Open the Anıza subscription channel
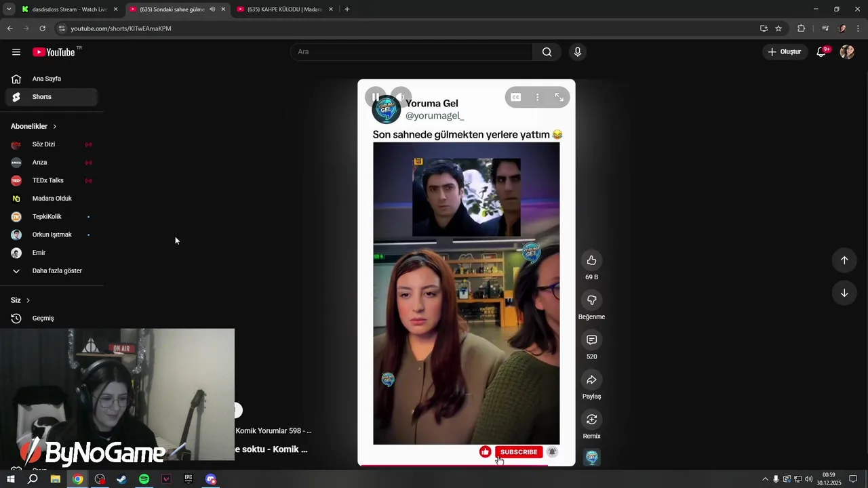This screenshot has height=488, width=868. point(52,163)
